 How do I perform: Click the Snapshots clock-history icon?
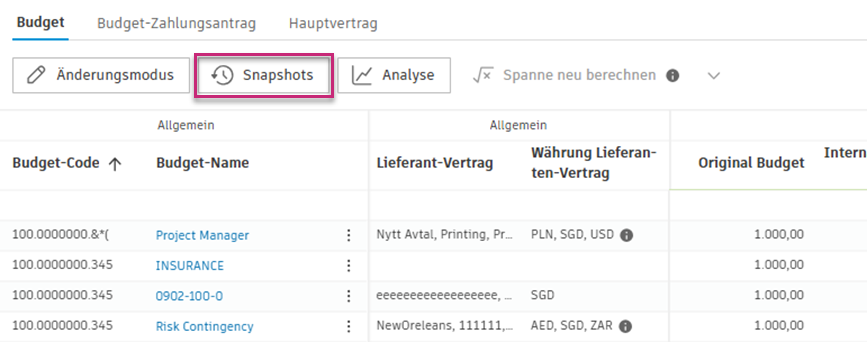click(223, 76)
